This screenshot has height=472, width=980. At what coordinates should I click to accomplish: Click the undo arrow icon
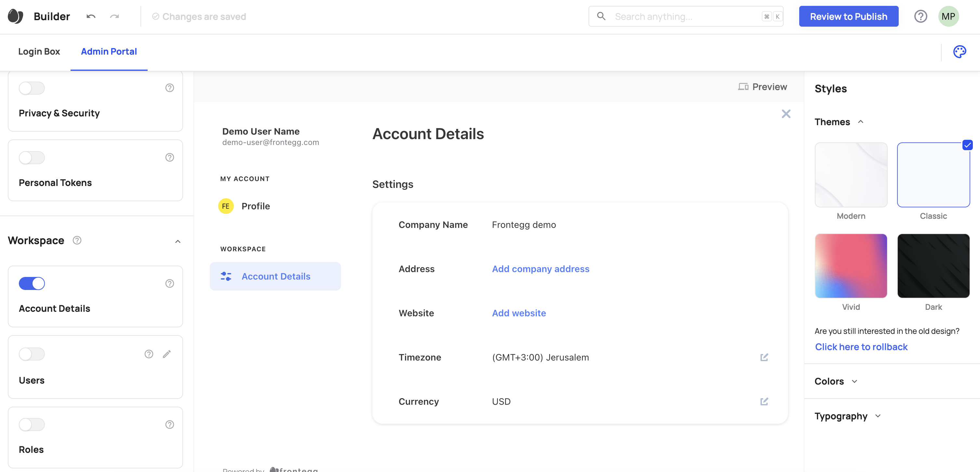(x=90, y=16)
